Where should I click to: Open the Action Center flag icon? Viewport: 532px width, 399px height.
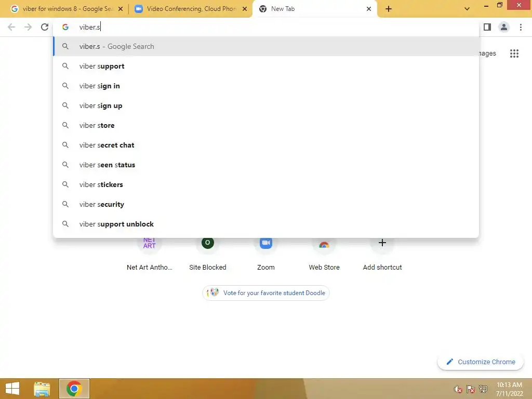(x=470, y=389)
